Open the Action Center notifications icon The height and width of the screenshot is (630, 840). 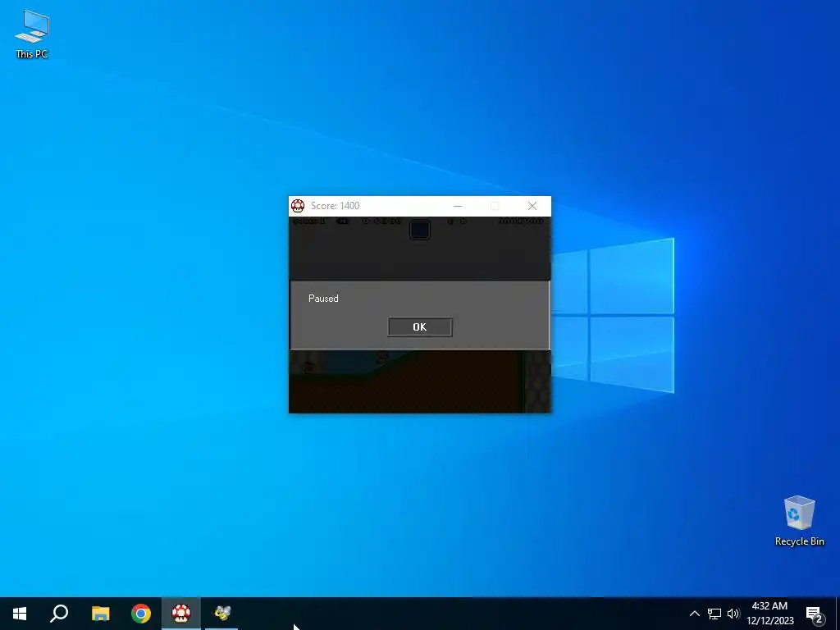[x=815, y=614]
